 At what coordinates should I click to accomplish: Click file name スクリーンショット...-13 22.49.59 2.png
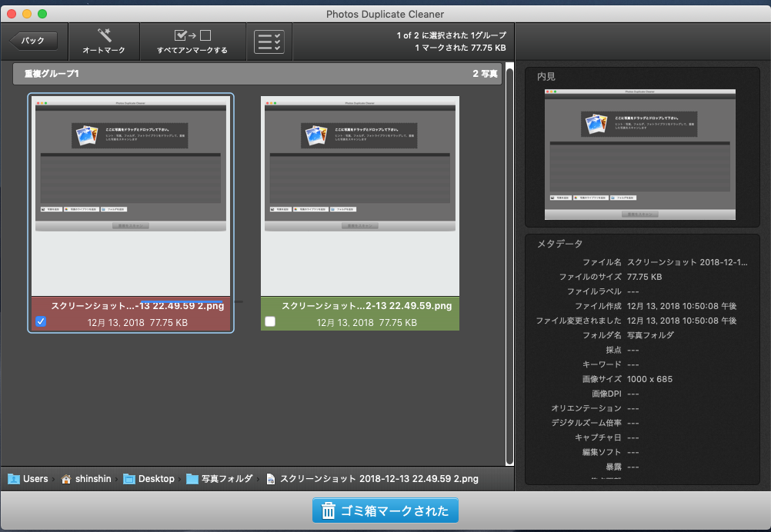click(x=138, y=305)
